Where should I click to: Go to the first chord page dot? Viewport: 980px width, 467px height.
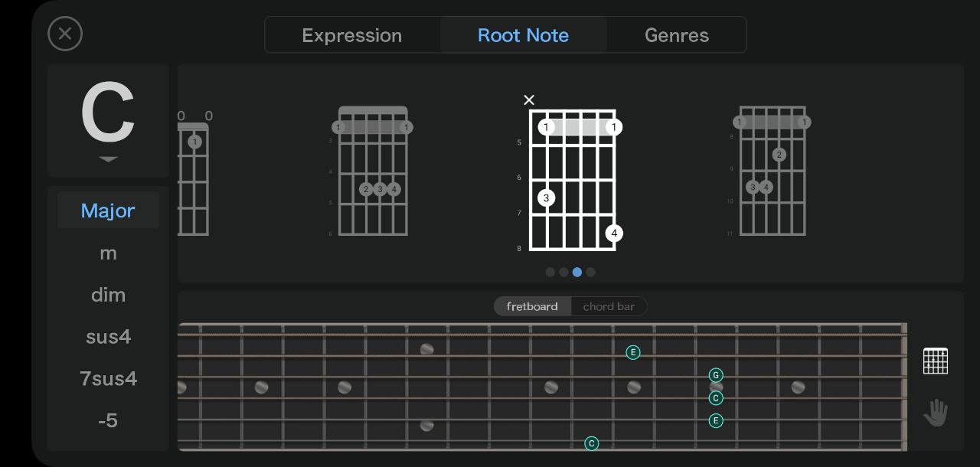[x=550, y=272]
